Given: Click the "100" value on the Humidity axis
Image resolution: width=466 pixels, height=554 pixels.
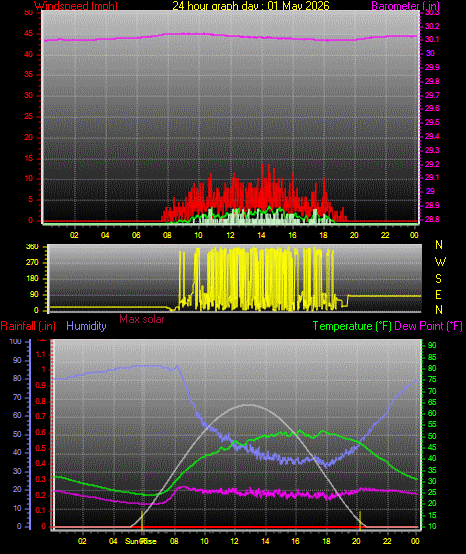Looking at the screenshot, I should (16, 341).
